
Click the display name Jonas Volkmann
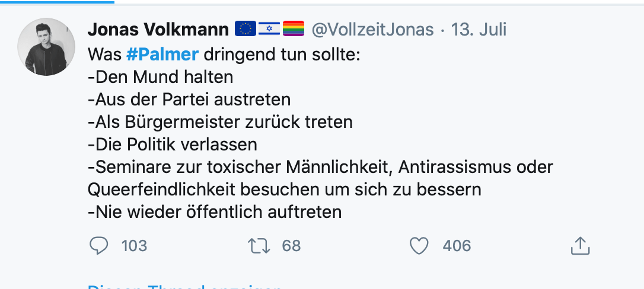(x=158, y=29)
